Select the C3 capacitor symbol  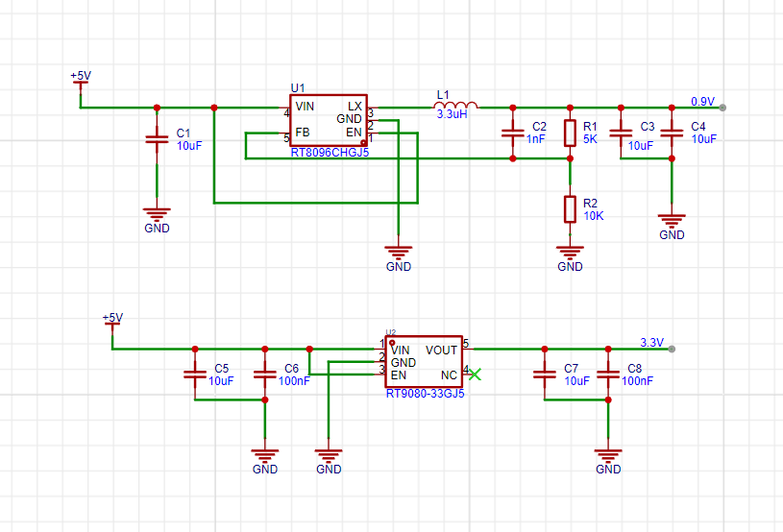click(621, 133)
